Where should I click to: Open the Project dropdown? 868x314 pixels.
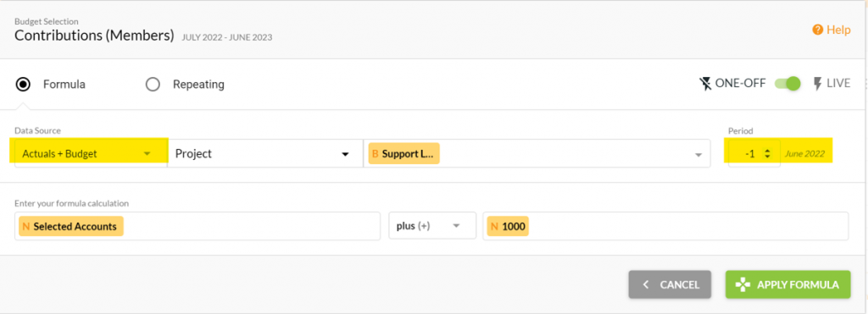pyautogui.click(x=265, y=154)
